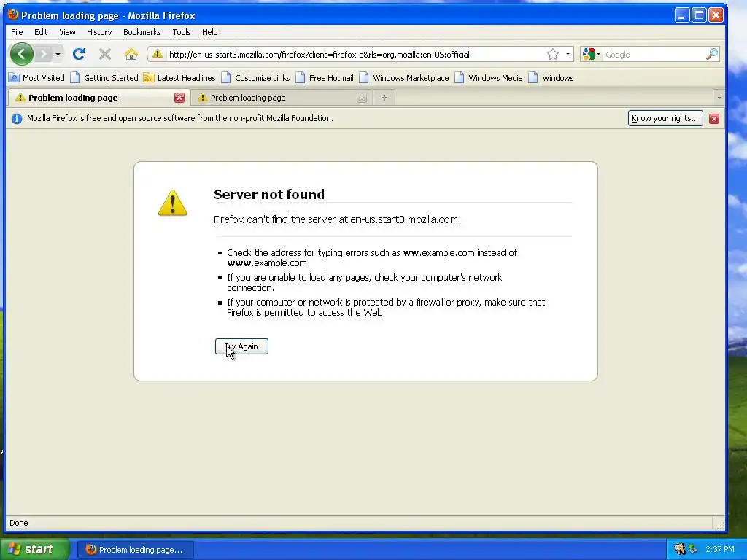Open the Windows bookmark at the toolbar end

[x=551, y=77]
